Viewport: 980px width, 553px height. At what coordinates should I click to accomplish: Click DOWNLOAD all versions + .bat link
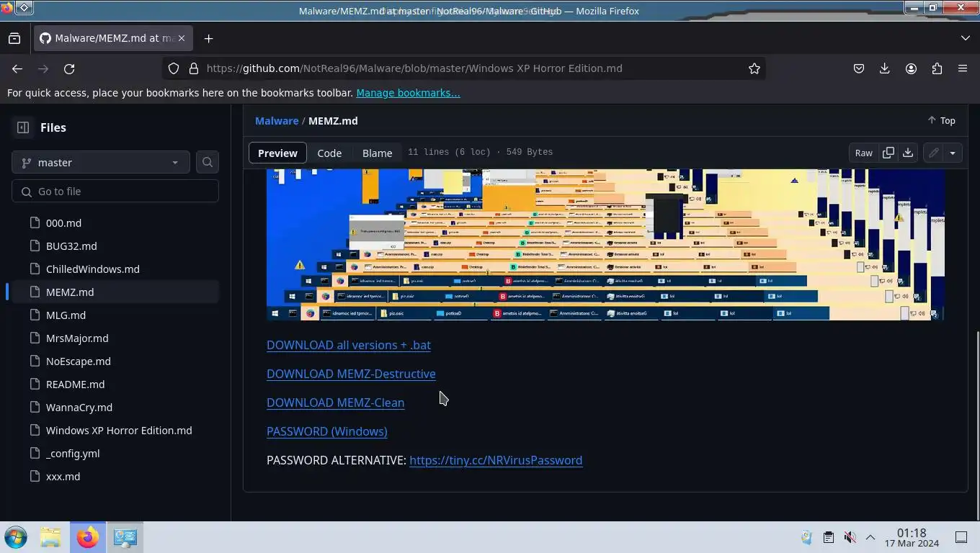point(349,345)
